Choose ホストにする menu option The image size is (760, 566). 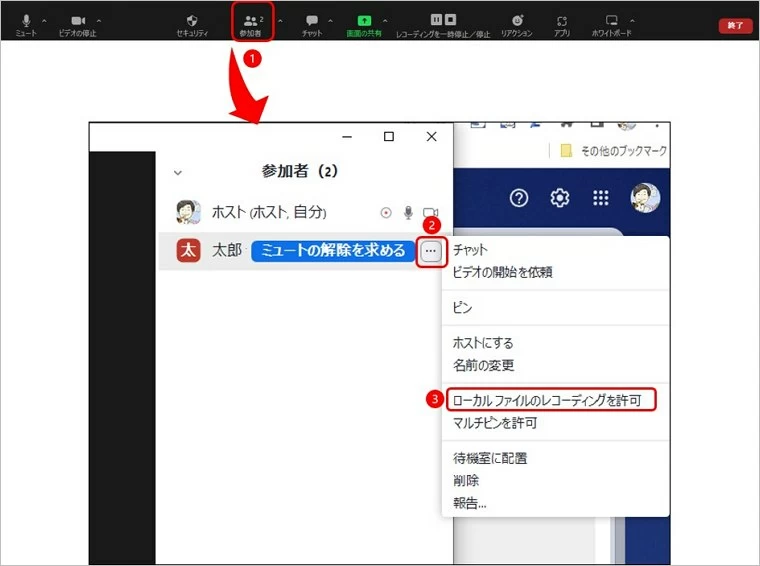click(483, 343)
